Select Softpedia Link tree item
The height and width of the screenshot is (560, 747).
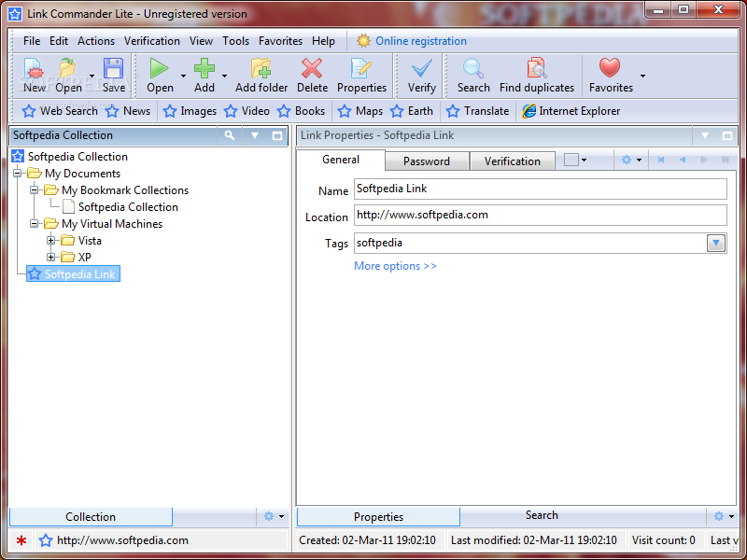pos(73,273)
